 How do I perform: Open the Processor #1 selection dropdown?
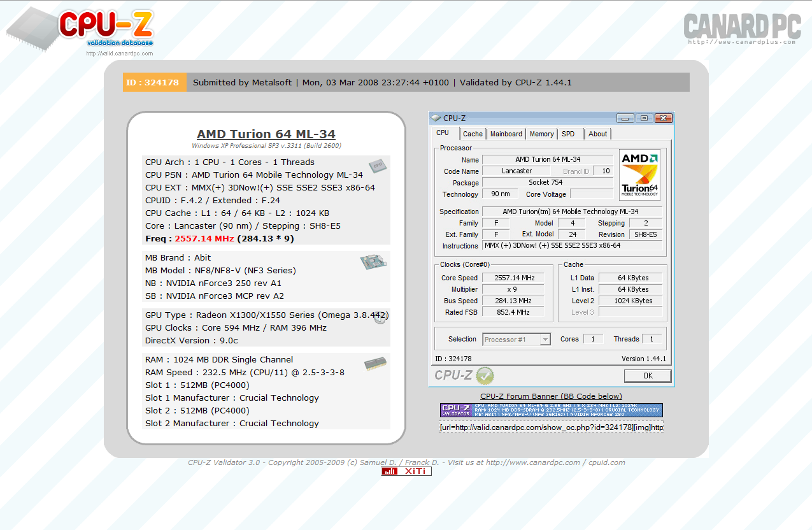(516, 340)
